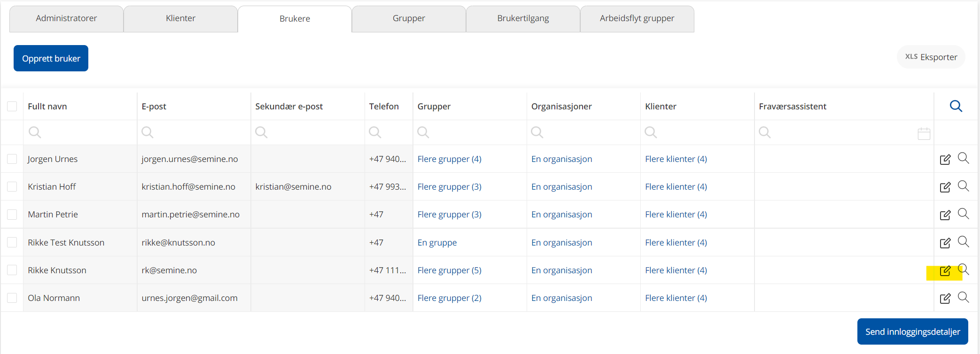This screenshot has width=980, height=354.
Task: Click highlighted edit icon for Rikke Knutsson
Action: coord(945,271)
